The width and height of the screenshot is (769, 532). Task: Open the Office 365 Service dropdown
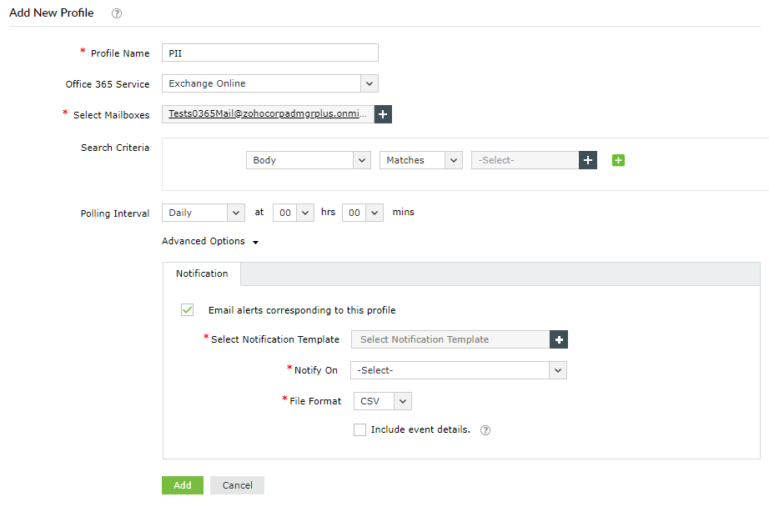pos(269,83)
